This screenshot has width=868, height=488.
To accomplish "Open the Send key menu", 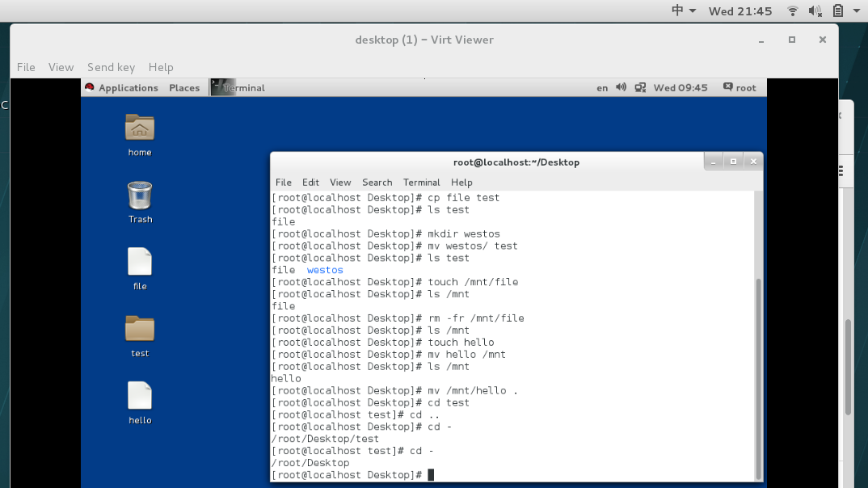I will click(112, 67).
